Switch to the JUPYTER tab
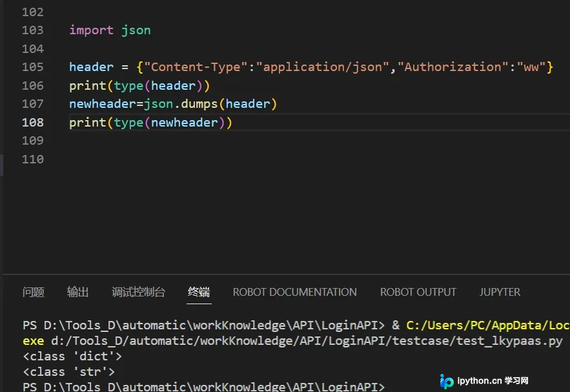 [x=500, y=292]
